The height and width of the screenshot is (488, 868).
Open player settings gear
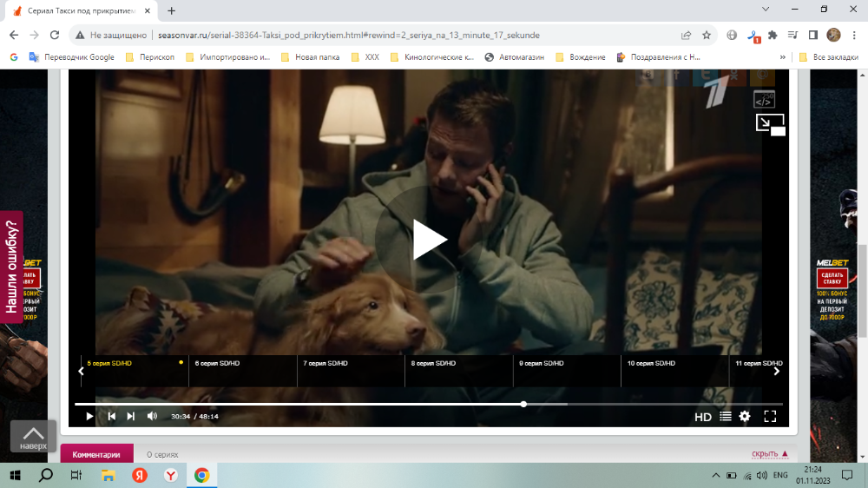tap(745, 416)
